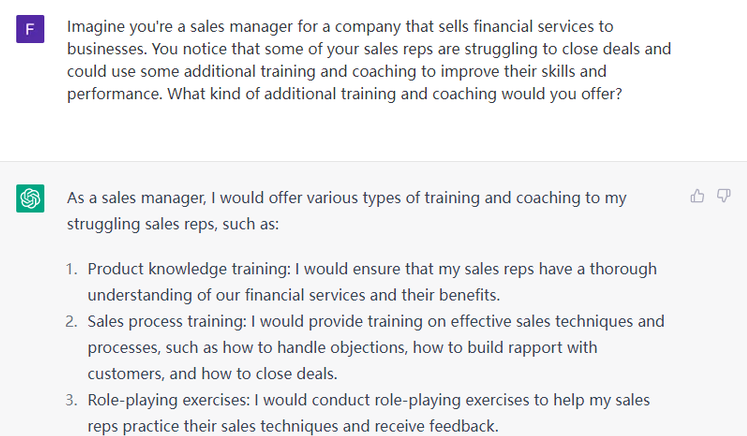This screenshot has width=747, height=436.
Task: Click the line ending "receive feedback."
Action: [292, 426]
